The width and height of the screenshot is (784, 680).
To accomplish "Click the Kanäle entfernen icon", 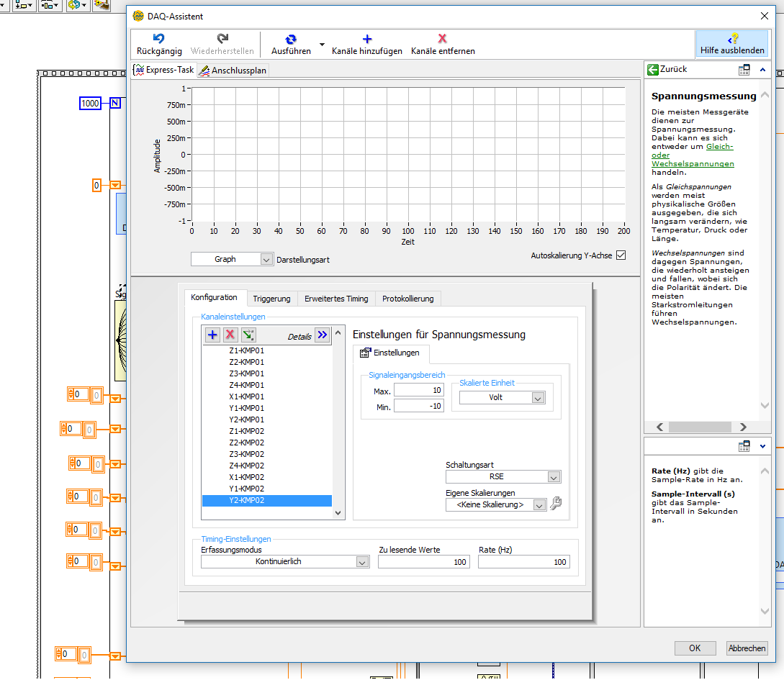I will tap(442, 39).
